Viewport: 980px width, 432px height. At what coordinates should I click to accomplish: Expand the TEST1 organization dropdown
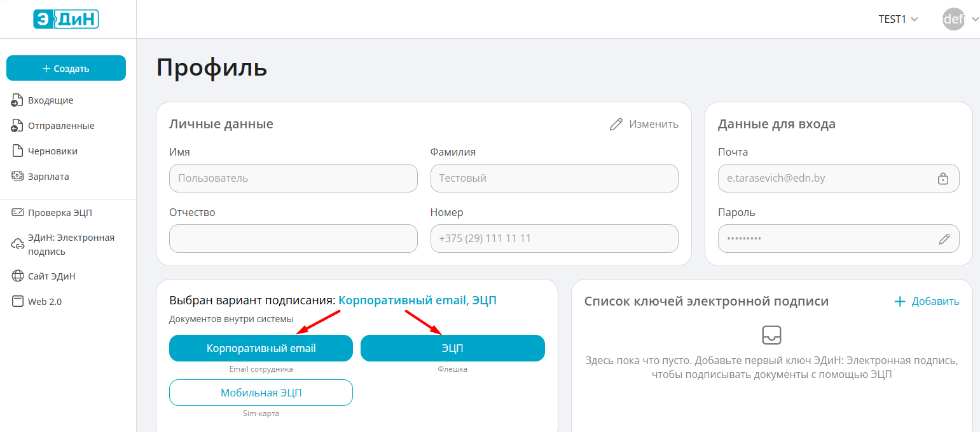(x=898, y=19)
